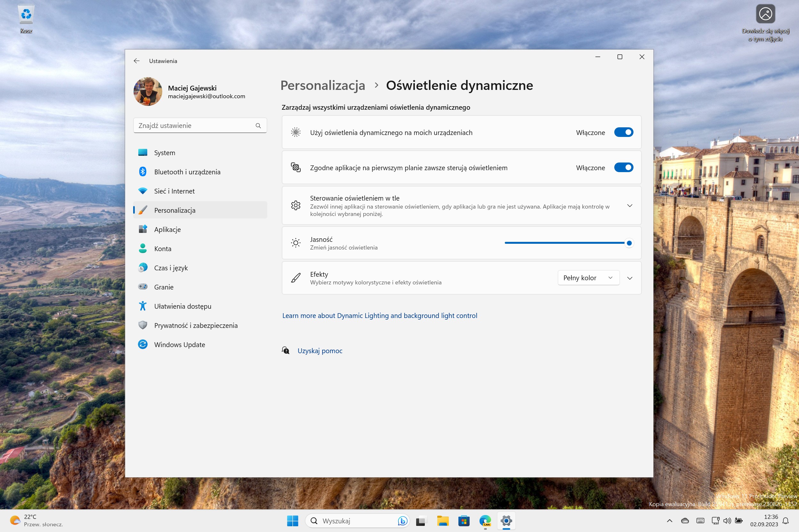799x532 pixels.
Task: Minimize the Ustawienia window
Action: [598, 57]
